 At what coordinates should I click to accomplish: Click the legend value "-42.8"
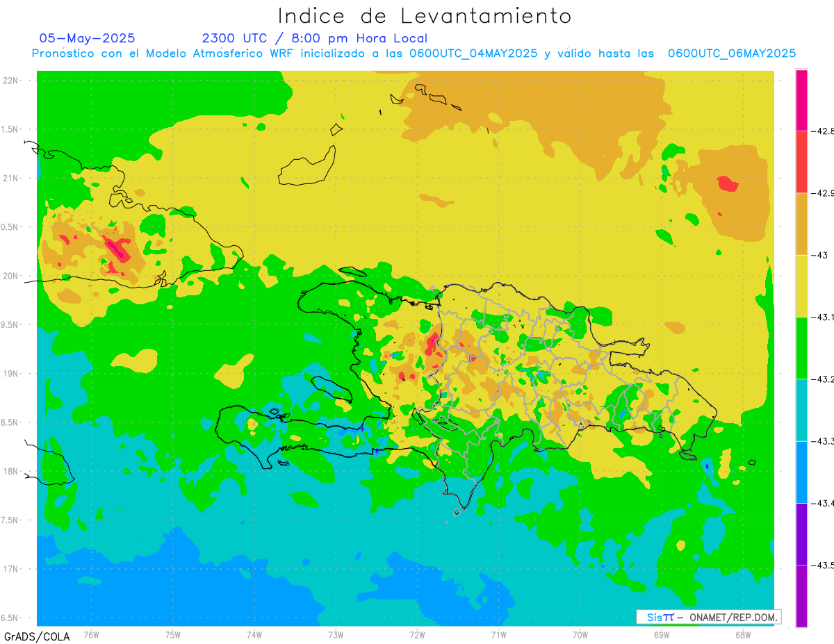pos(823,131)
